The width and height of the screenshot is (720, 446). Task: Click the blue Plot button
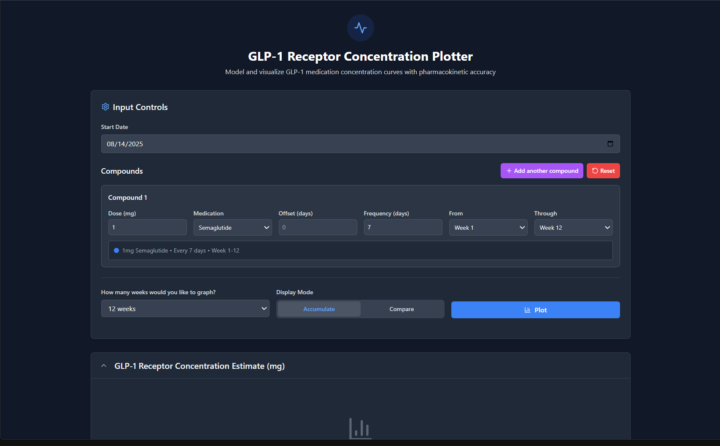(x=535, y=310)
